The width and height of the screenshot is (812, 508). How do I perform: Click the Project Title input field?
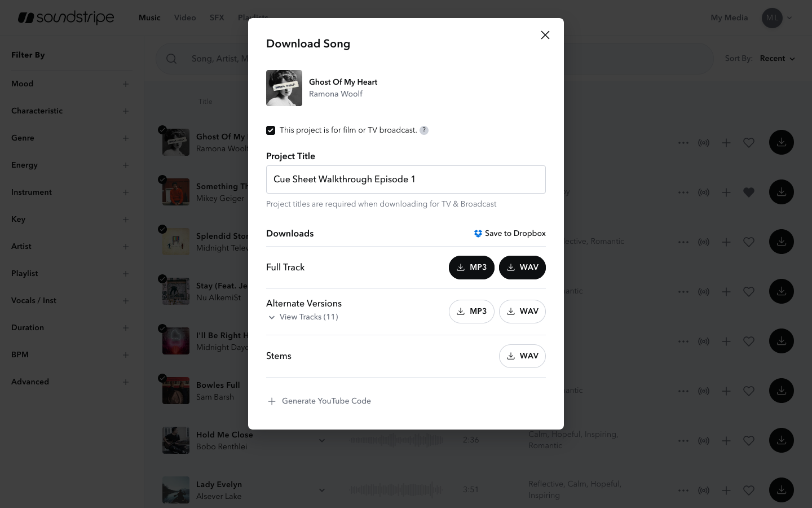tap(405, 179)
